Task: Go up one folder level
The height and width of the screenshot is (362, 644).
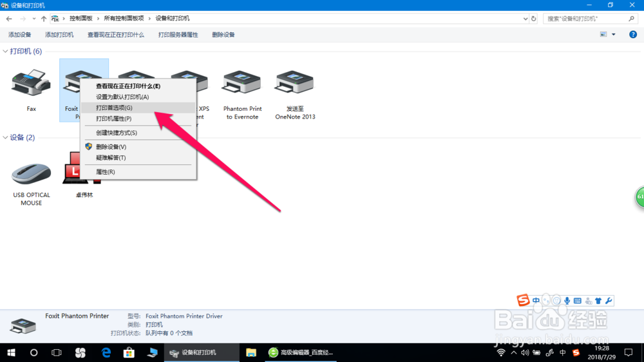Action: click(x=44, y=19)
